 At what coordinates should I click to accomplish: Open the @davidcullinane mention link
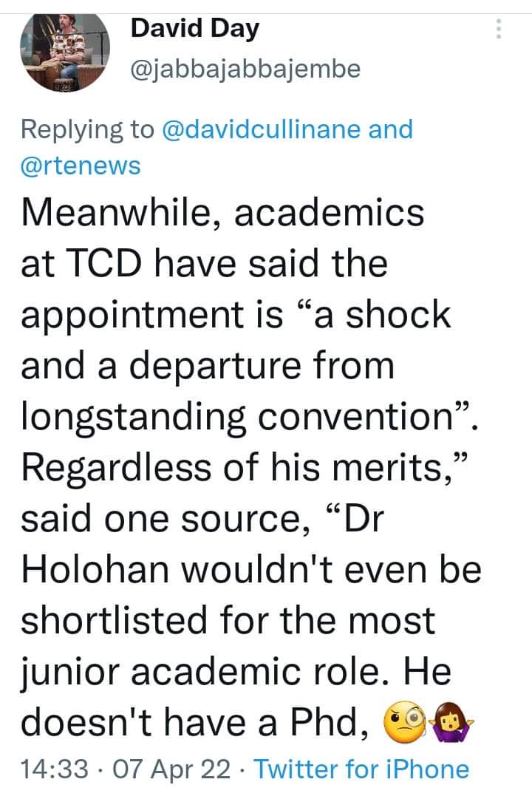point(262,129)
